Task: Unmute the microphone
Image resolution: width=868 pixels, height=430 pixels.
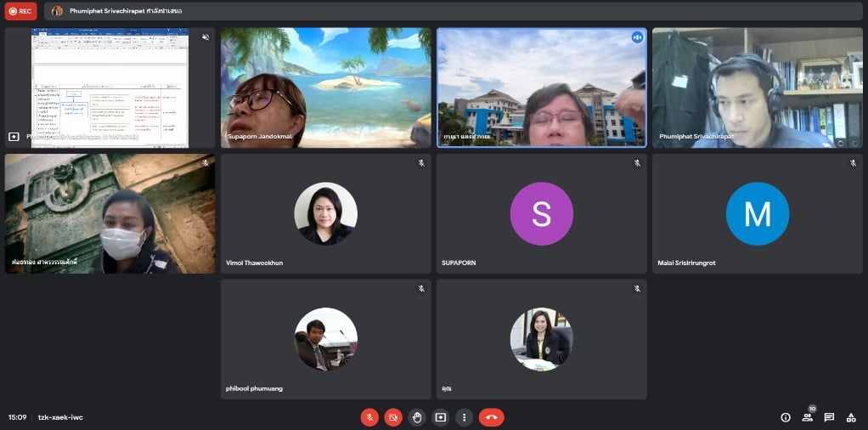Action: pos(369,417)
